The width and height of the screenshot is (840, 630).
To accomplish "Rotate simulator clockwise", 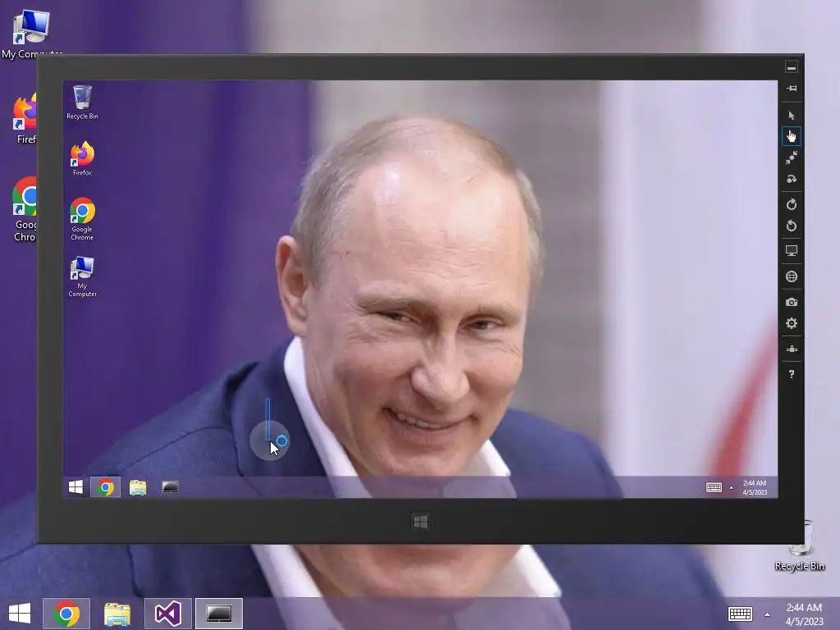I will pyautogui.click(x=792, y=204).
